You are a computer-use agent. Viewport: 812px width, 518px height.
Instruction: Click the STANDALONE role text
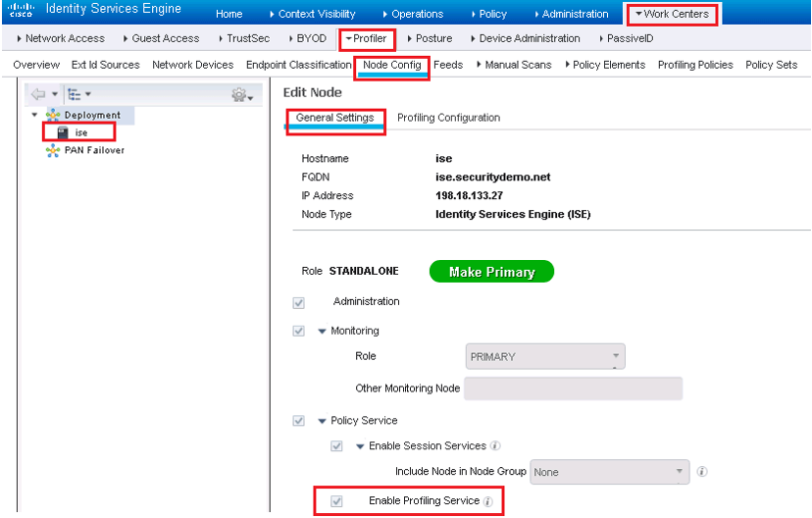point(364,272)
